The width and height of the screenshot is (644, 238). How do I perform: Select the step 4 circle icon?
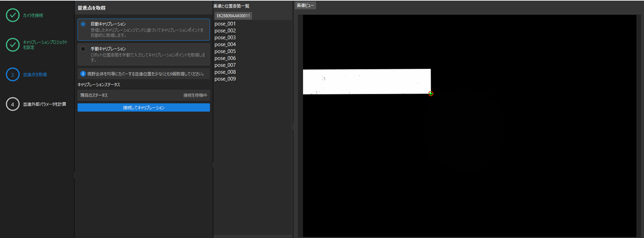(13, 104)
